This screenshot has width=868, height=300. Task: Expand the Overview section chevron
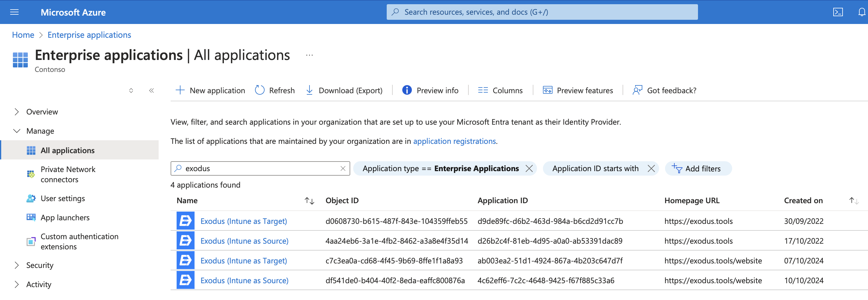click(16, 112)
